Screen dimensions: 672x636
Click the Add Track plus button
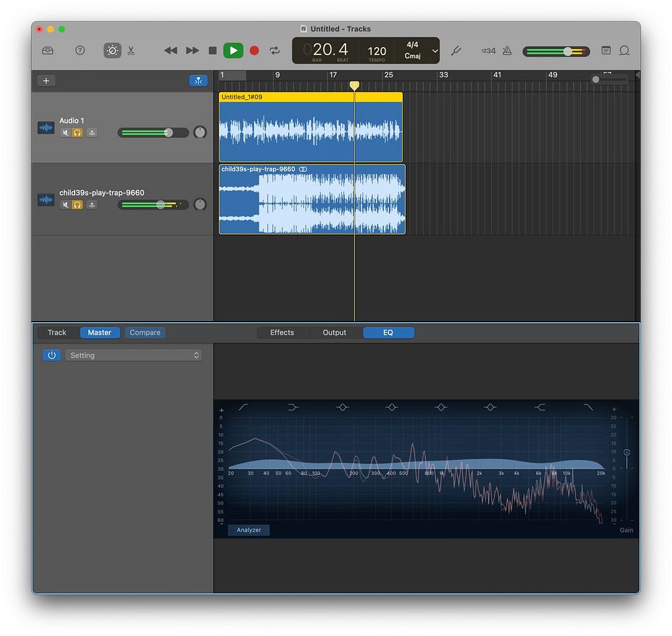pyautogui.click(x=46, y=81)
